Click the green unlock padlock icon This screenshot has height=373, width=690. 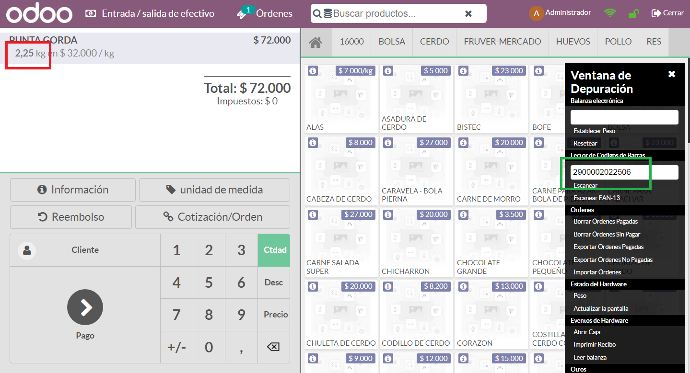[x=634, y=14]
